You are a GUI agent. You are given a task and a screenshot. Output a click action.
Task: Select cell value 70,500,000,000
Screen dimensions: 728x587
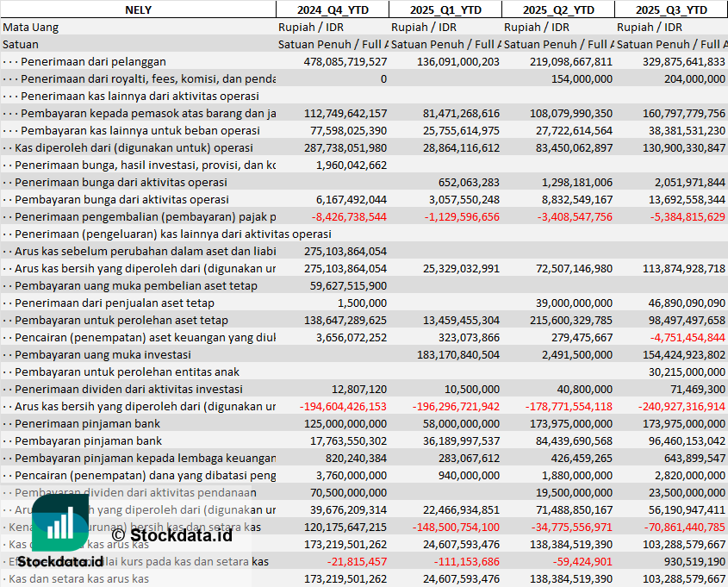(x=348, y=491)
